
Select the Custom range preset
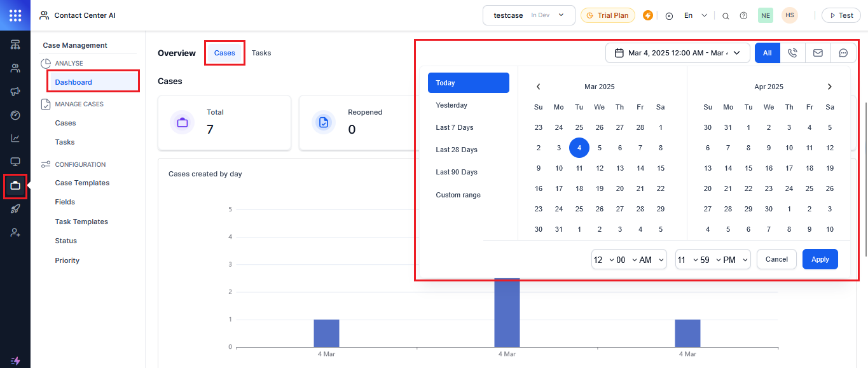tap(458, 195)
